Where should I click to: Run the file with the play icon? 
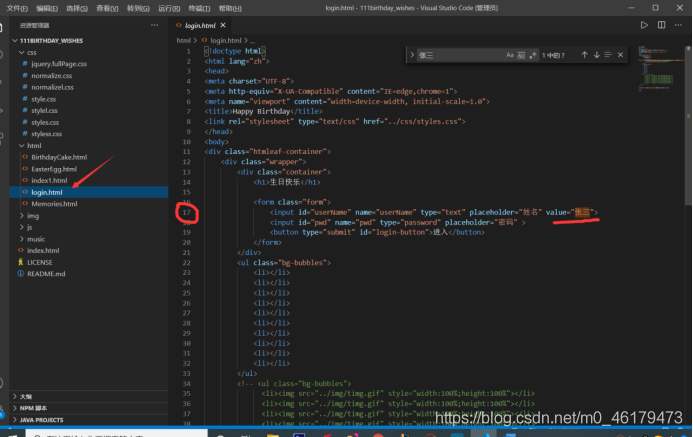click(x=644, y=25)
